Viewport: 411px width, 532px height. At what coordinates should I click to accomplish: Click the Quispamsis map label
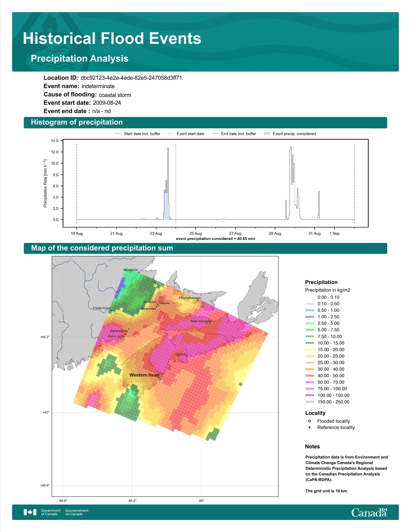coord(119,331)
